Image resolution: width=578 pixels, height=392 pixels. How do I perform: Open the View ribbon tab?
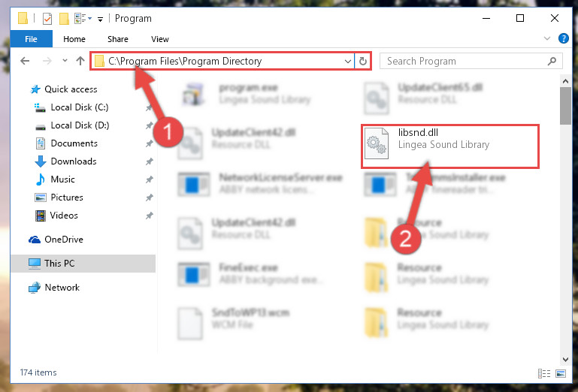click(159, 39)
